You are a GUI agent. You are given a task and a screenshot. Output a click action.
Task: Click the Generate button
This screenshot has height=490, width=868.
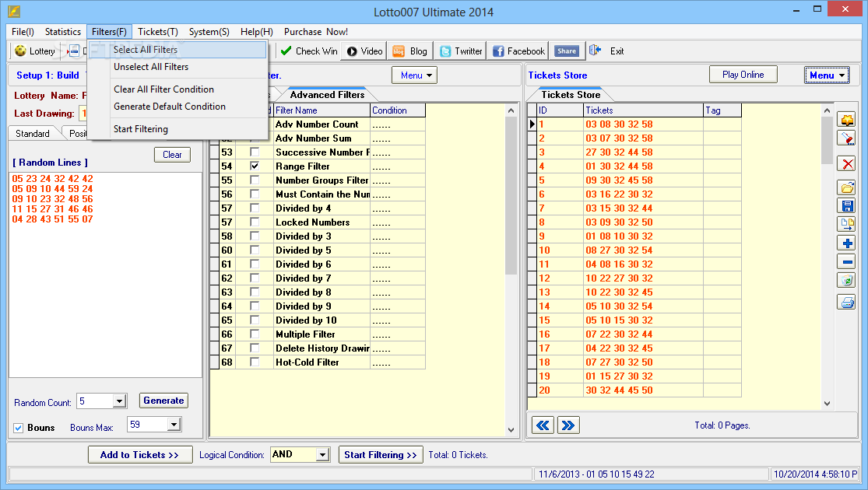[163, 401]
